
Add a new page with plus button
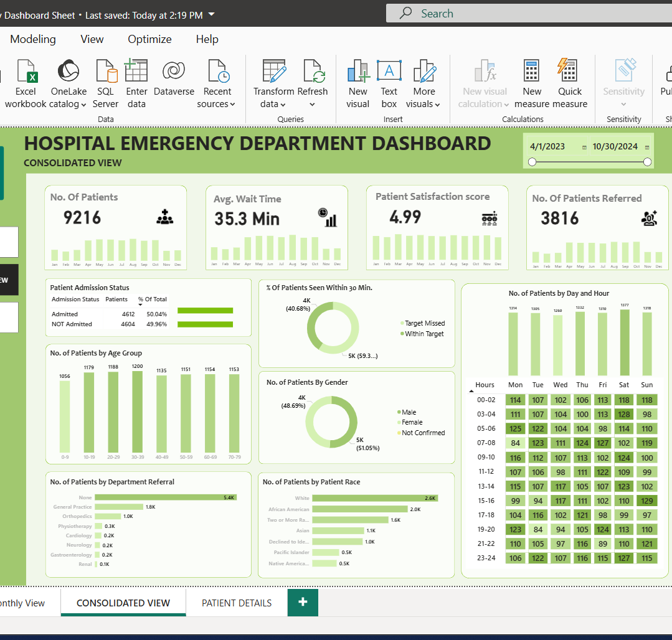[303, 602]
